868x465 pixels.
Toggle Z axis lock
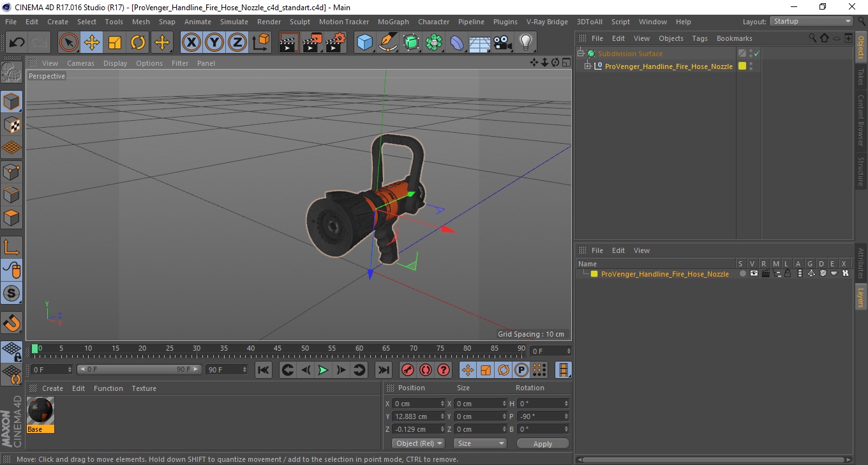(237, 43)
